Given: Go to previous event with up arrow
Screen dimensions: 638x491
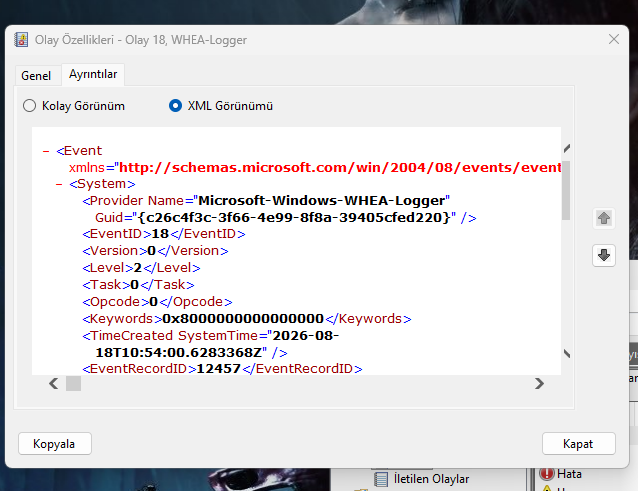Looking at the screenshot, I should click(604, 218).
